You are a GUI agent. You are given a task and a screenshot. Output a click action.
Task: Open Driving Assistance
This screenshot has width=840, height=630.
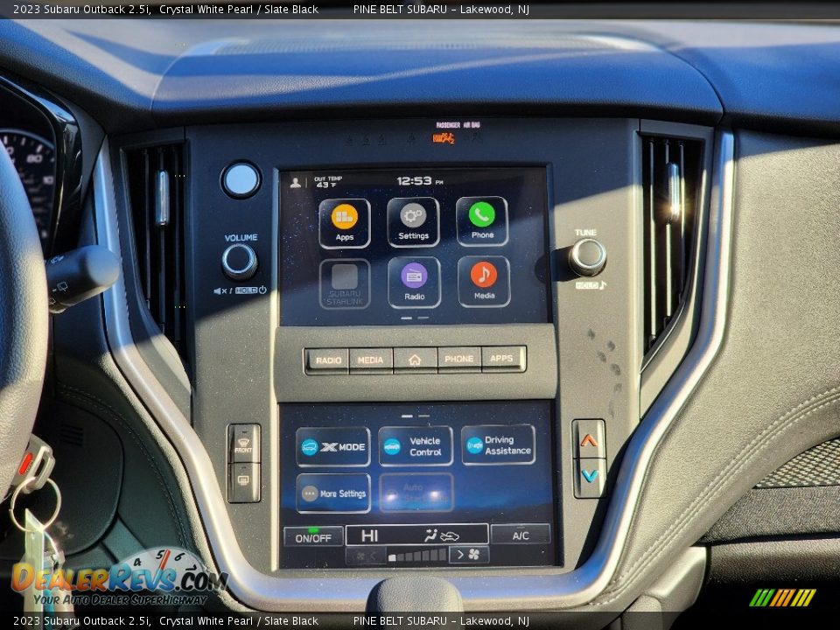pyautogui.click(x=498, y=444)
